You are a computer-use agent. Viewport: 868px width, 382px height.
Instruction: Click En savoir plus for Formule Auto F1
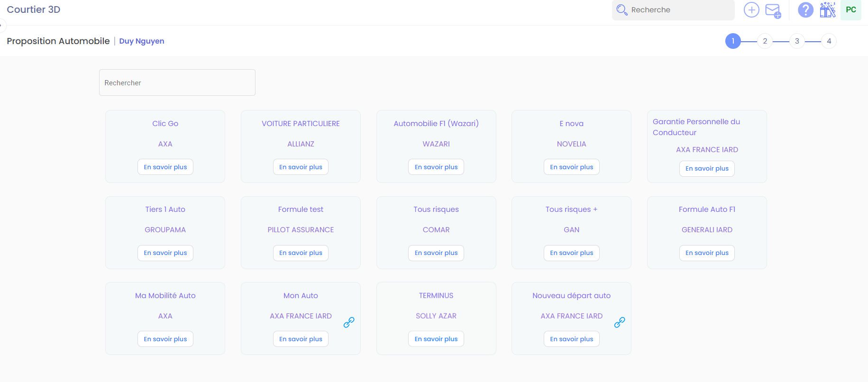point(707,253)
